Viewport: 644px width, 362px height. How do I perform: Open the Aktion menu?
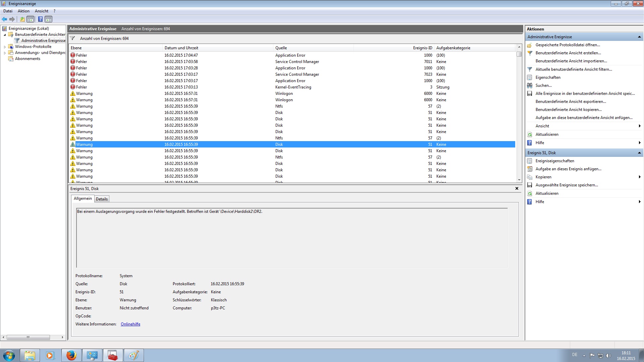coord(23,11)
